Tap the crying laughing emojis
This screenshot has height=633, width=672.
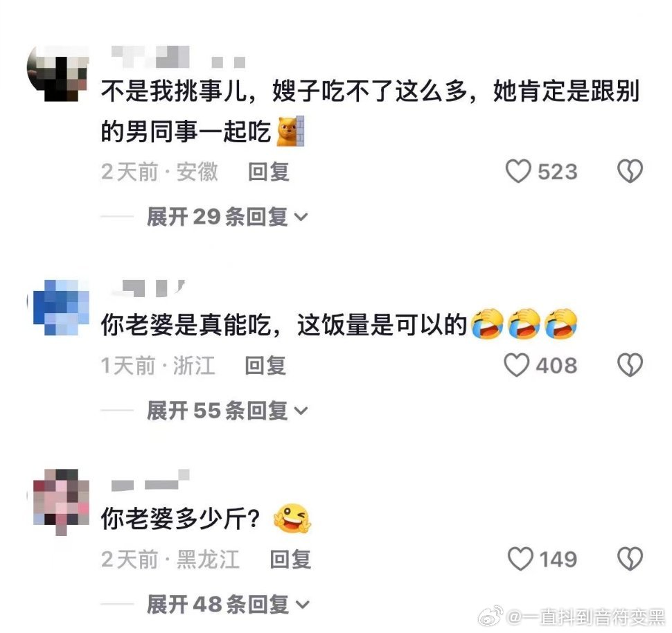(524, 323)
